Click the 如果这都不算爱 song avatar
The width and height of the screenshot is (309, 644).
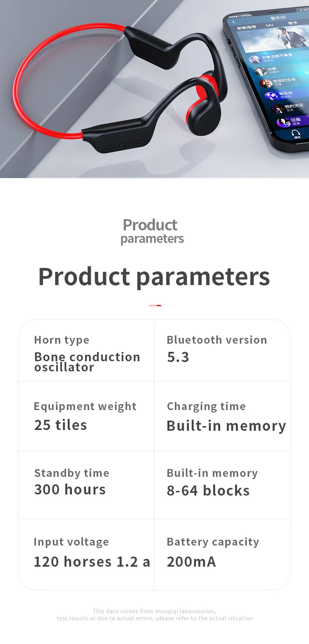point(255,59)
